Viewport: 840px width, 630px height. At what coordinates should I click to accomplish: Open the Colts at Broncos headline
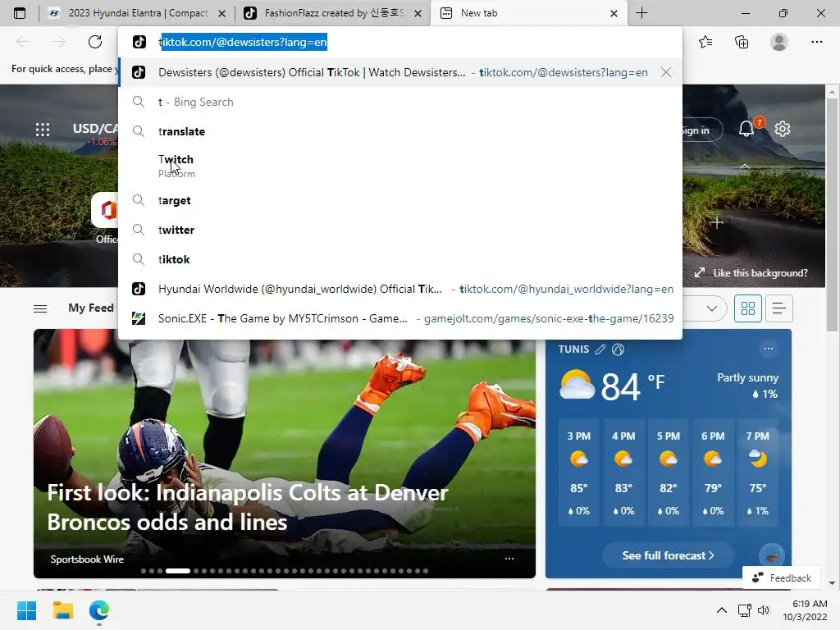(248, 507)
